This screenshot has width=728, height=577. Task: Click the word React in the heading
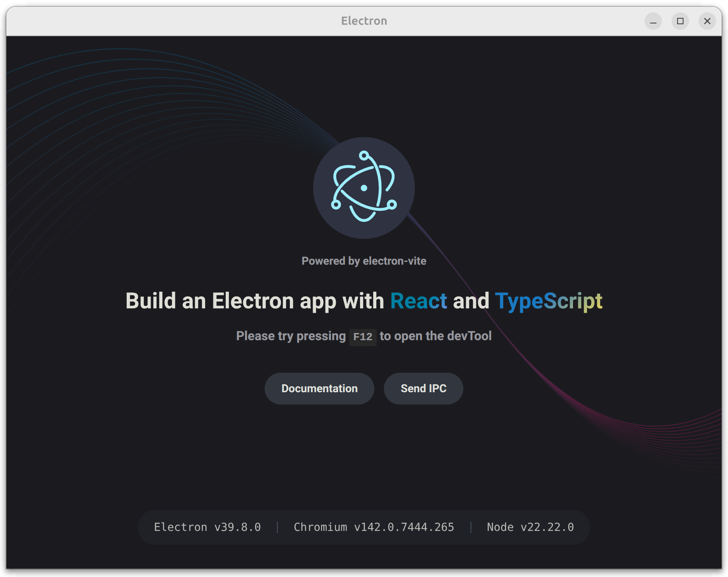coord(418,301)
